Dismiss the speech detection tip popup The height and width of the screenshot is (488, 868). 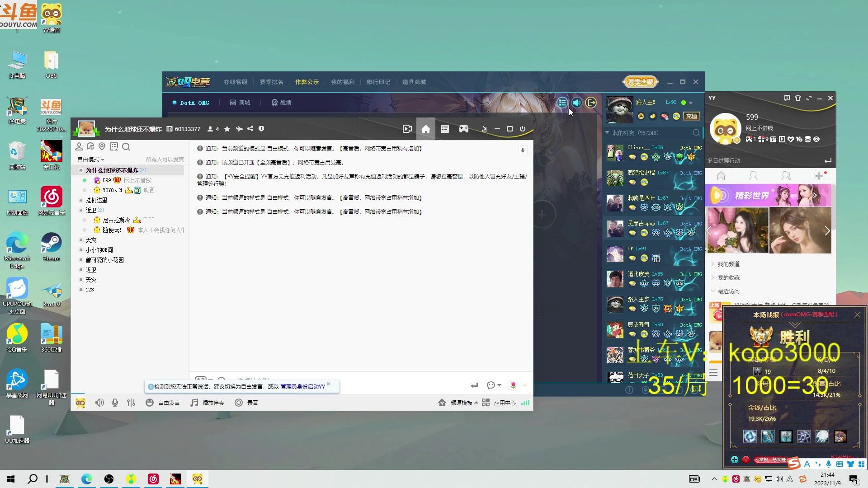tap(329, 384)
